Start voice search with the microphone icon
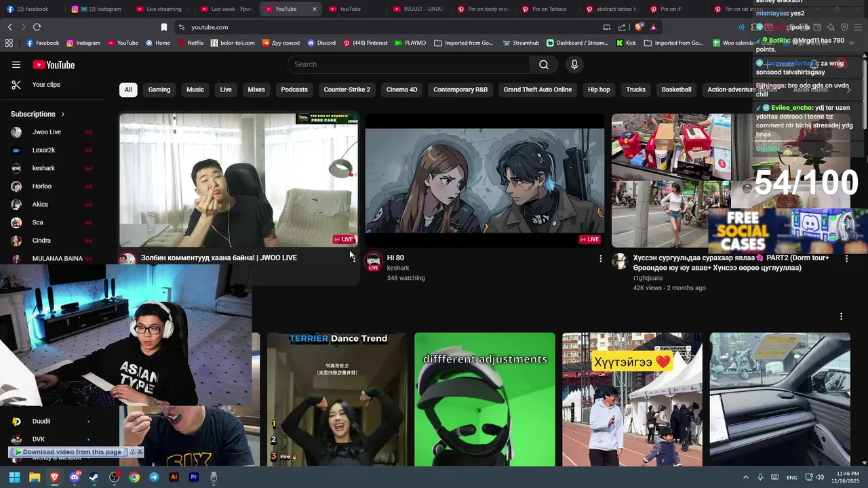Viewport: 868px width, 488px height. pos(574,64)
